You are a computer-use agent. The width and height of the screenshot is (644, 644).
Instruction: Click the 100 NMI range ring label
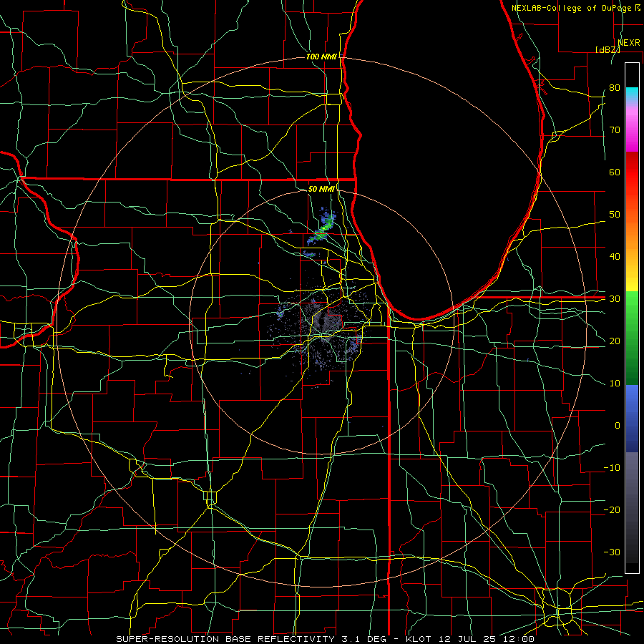[321, 57]
